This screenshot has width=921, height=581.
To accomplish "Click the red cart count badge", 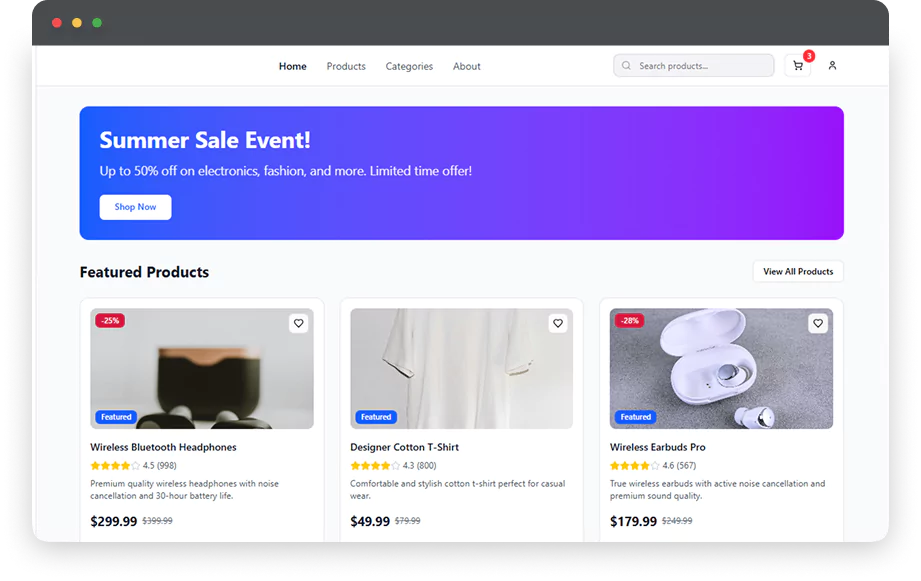I will coord(809,56).
